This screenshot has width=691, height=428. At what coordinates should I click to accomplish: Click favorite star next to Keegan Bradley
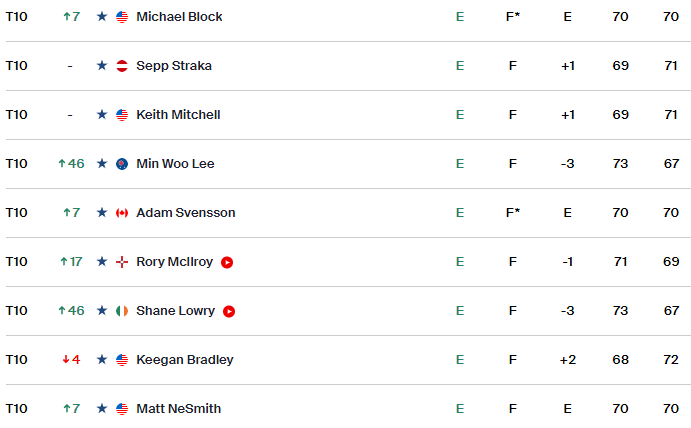tap(102, 360)
